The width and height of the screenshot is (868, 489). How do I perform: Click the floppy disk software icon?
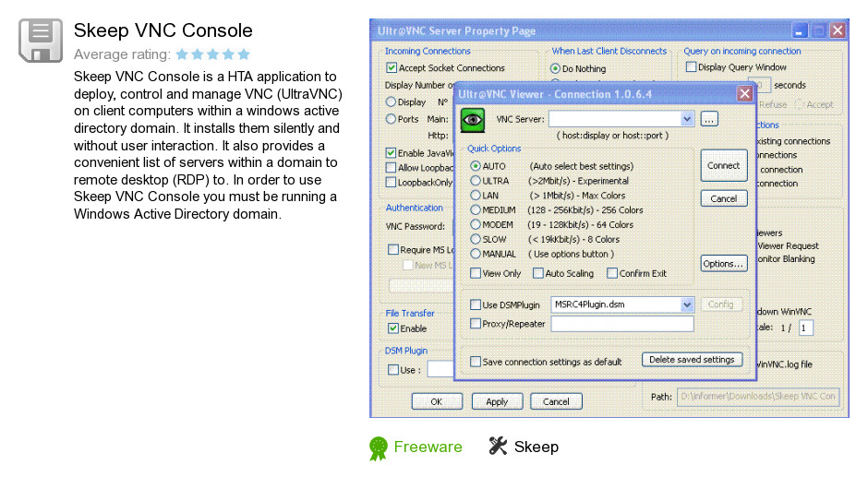pyautogui.click(x=41, y=41)
